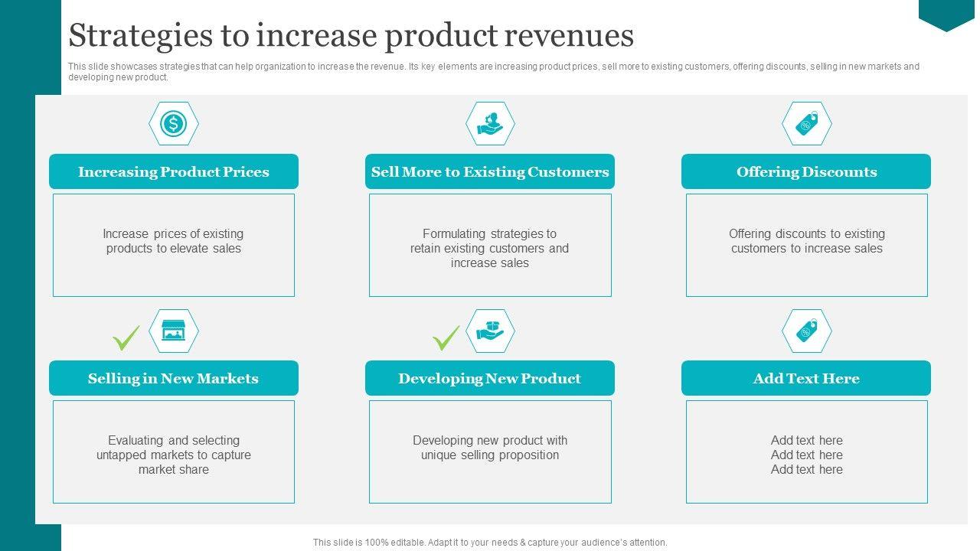Click text 'Evaluating and selecting untapped markets'
This screenshot has width=980, height=551.
click(x=174, y=455)
